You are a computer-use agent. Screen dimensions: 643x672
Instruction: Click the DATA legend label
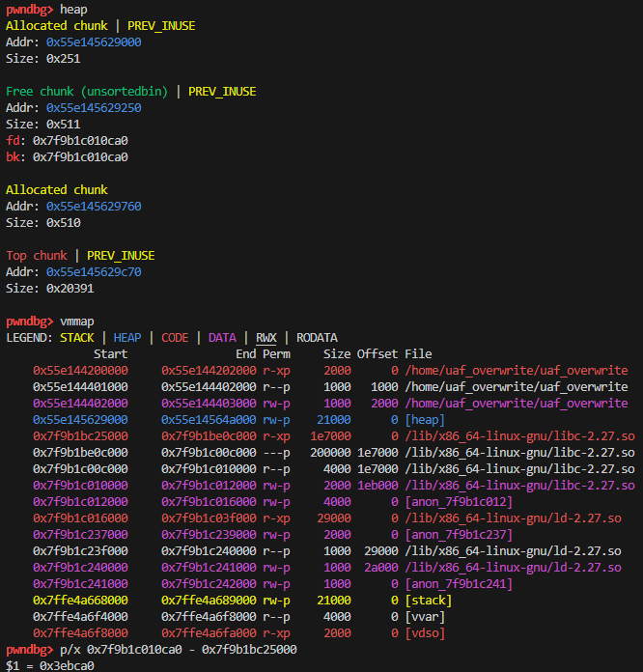click(x=222, y=338)
